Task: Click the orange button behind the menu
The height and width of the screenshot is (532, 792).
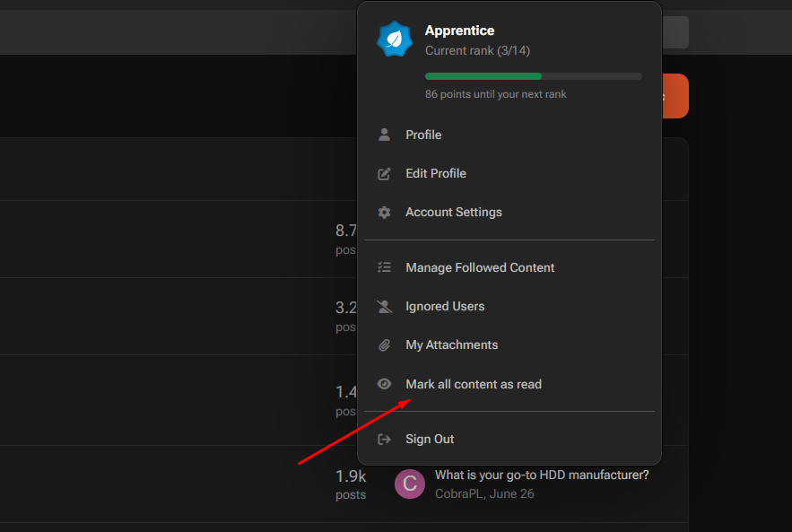Action: pyautogui.click(x=675, y=96)
